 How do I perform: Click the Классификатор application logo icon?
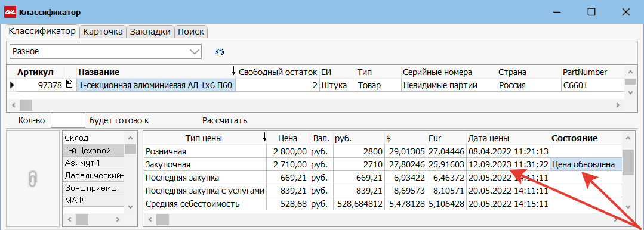(x=10, y=12)
